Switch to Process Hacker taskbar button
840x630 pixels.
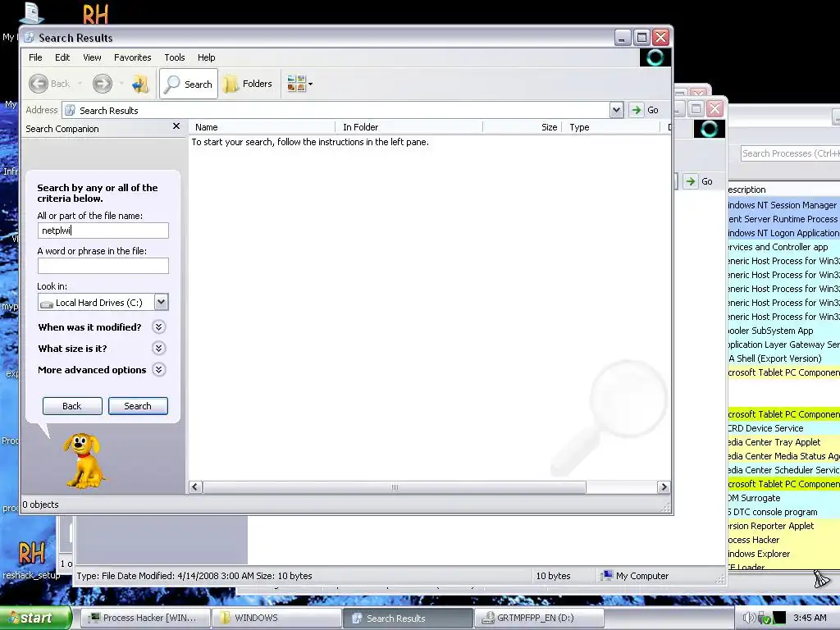click(144, 618)
